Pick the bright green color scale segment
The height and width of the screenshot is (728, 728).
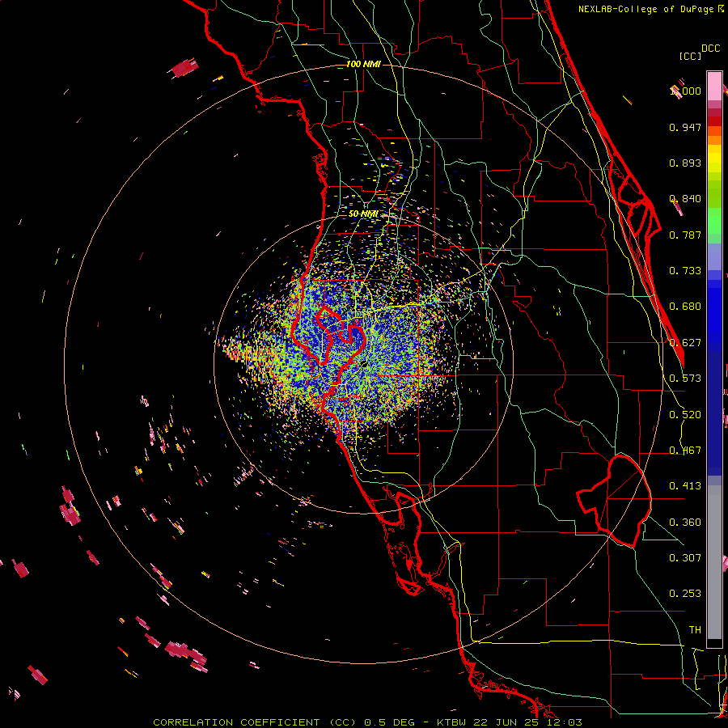pos(714,221)
